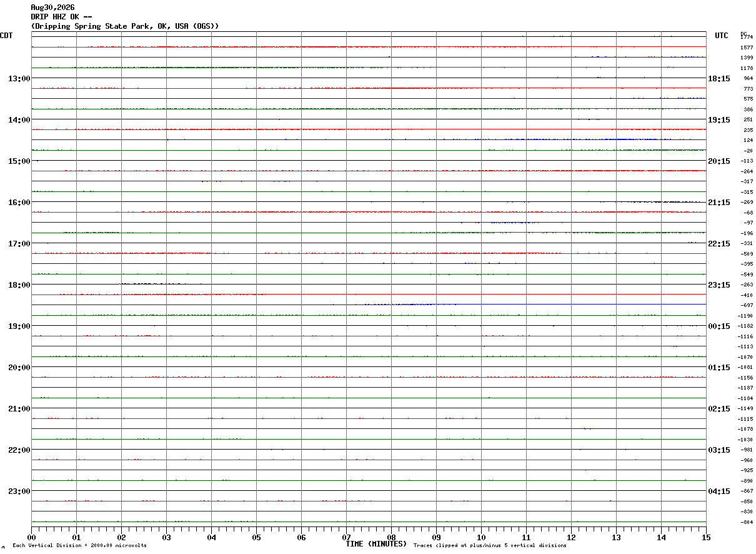Click the 13:00 CDT time label
This screenshot has width=756, height=554.
19,78
